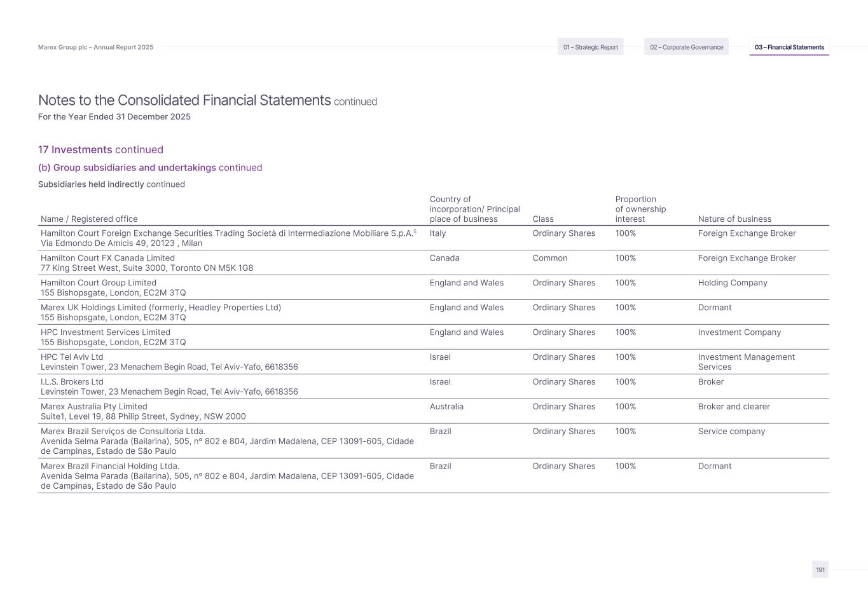Click the 'Holding Company' nature cell
The width and height of the screenshot is (868, 614).
(x=733, y=283)
